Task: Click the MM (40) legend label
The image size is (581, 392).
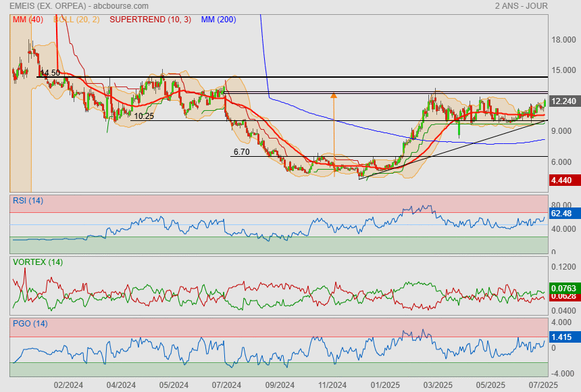Action: (28, 20)
